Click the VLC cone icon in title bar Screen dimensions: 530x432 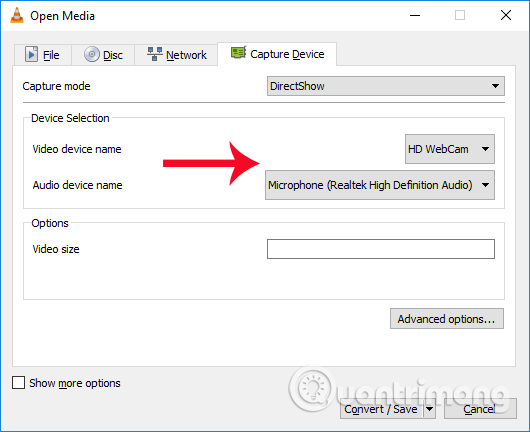(17, 16)
